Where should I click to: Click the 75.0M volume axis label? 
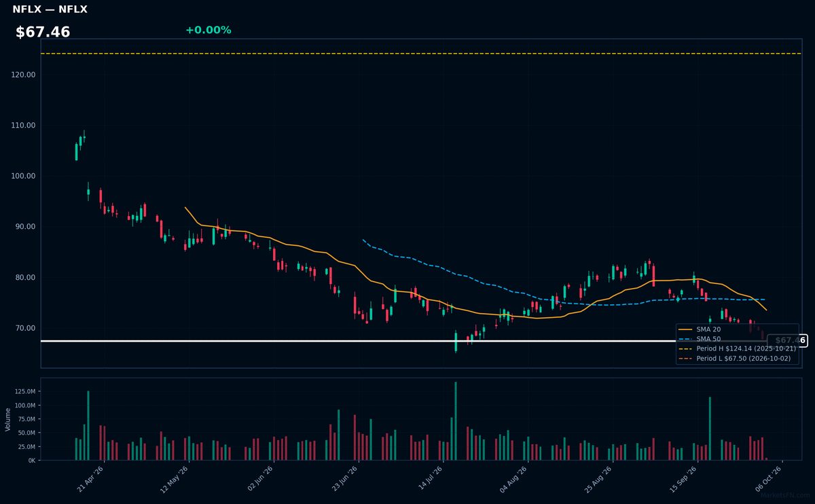26,419
